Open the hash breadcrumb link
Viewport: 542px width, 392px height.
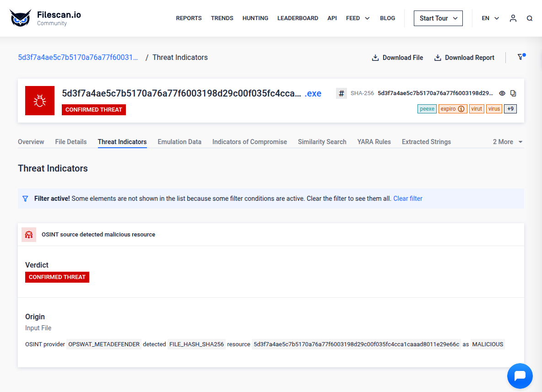[78, 57]
